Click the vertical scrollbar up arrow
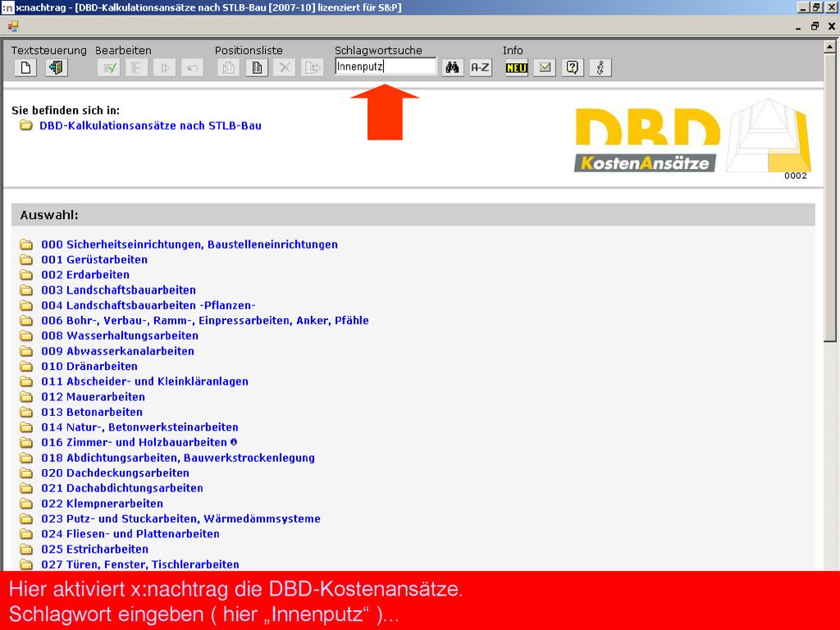 (830, 47)
